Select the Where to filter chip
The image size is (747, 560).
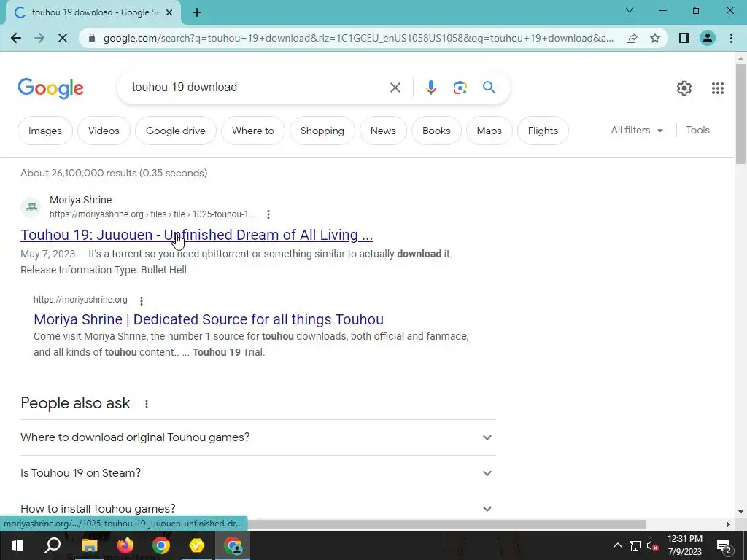point(253,131)
